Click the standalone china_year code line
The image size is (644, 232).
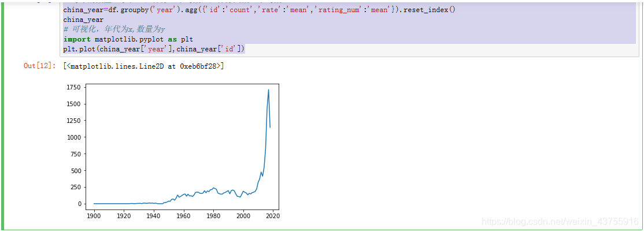pyautogui.click(x=83, y=19)
